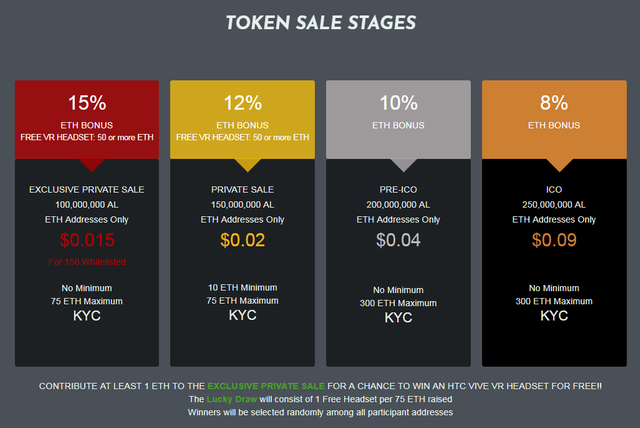Click the $0.04 Pre-ICO price
This screenshot has width=640, height=428.
pos(398,240)
